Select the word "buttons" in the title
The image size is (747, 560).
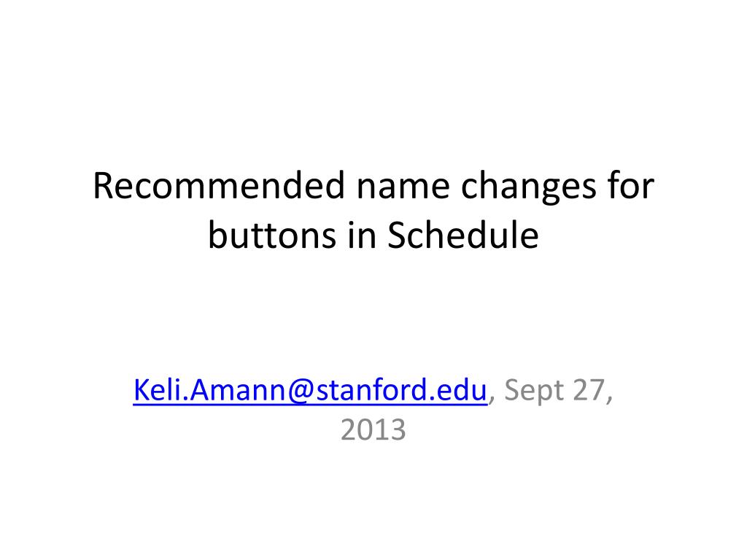pyautogui.click(x=272, y=235)
